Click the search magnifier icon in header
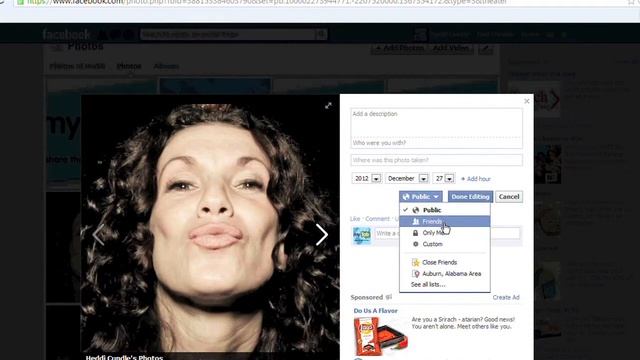 pyautogui.click(x=322, y=35)
